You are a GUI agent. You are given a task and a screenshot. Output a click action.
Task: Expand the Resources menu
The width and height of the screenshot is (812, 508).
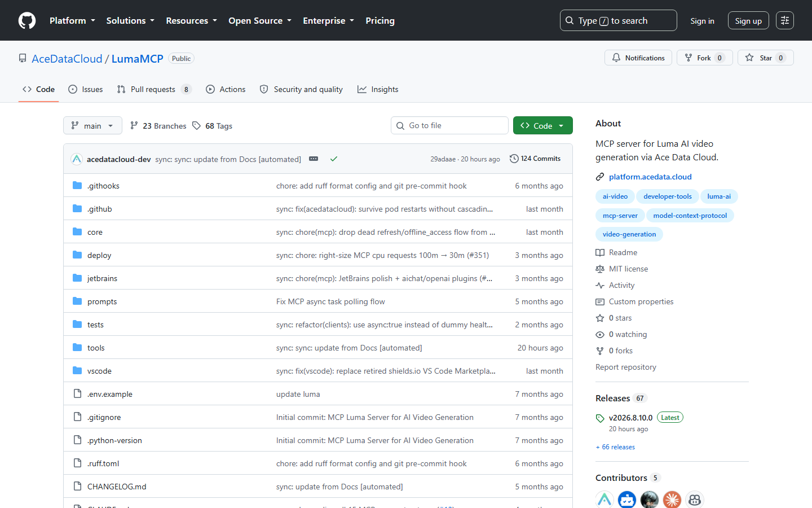(191, 20)
